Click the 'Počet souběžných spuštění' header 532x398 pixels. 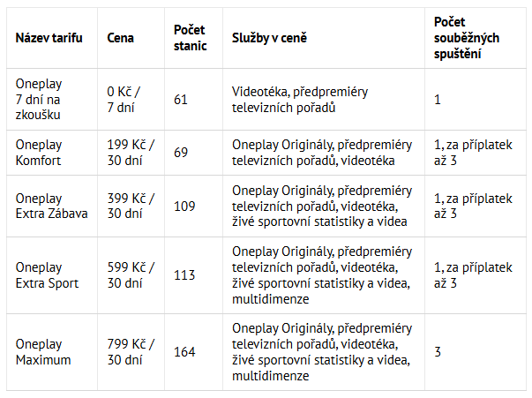(467, 38)
